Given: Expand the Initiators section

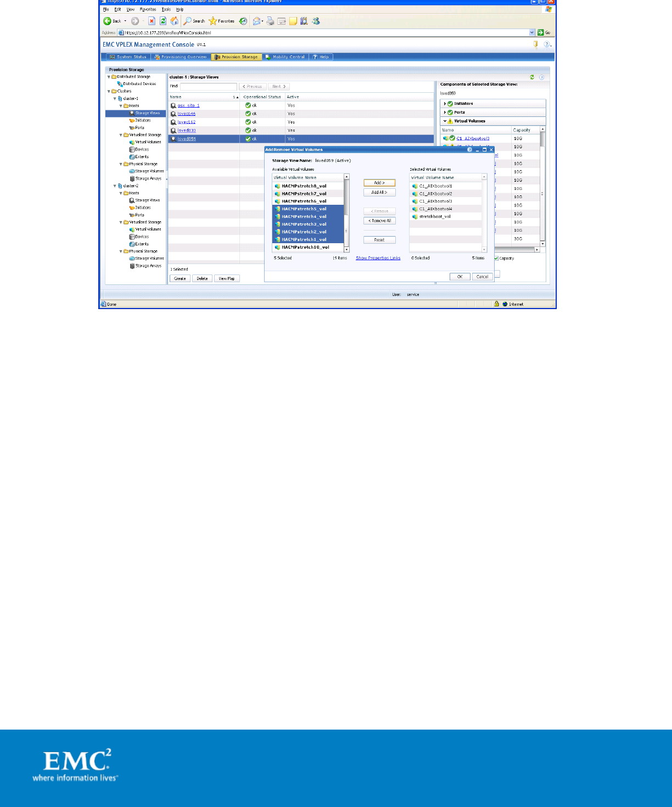Looking at the screenshot, I should click(445, 104).
